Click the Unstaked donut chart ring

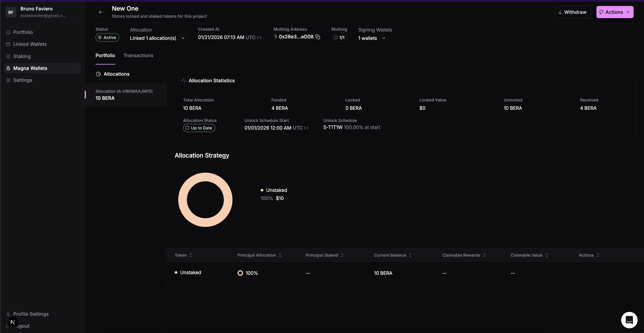[205, 177]
